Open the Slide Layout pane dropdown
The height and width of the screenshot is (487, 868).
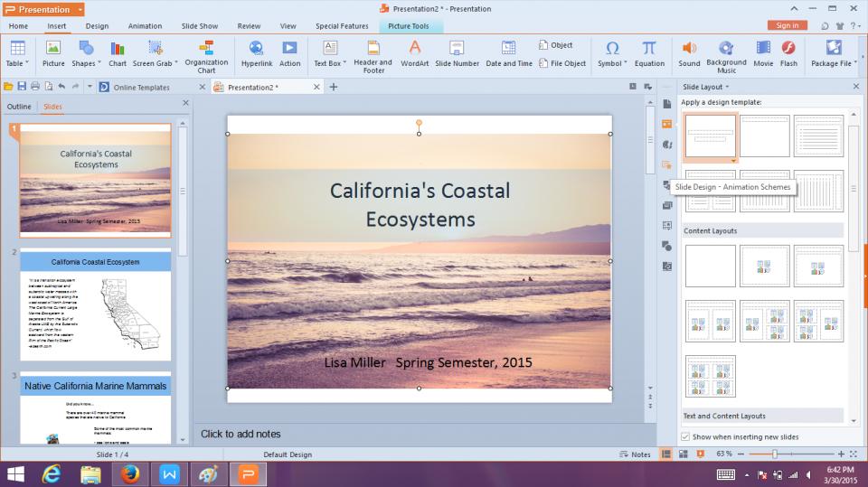point(727,87)
